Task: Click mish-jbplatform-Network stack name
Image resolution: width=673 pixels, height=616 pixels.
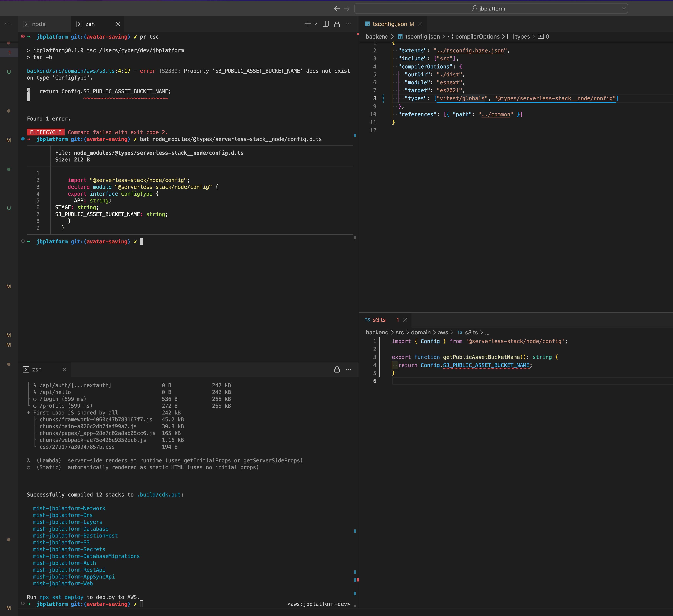Action: (69, 509)
